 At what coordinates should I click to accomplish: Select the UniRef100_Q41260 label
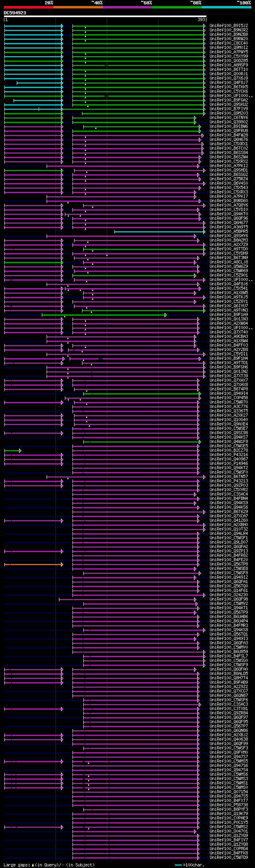point(229,520)
